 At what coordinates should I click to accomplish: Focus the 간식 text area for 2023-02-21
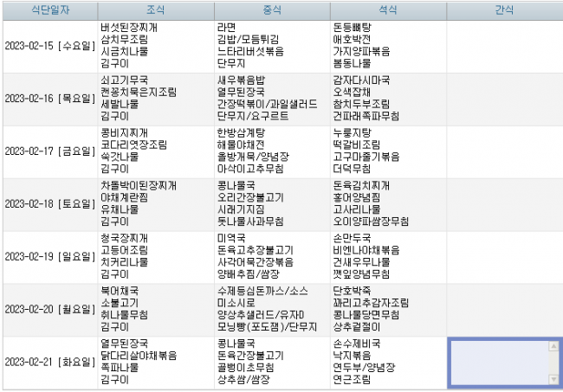[x=497, y=362]
